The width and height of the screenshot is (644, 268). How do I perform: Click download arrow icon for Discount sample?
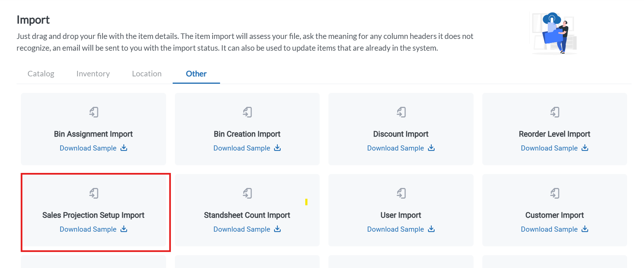pos(431,148)
